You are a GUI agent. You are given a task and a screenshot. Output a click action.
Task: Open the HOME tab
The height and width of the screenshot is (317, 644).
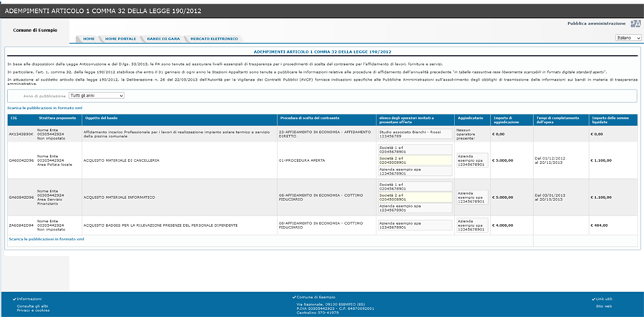pyautogui.click(x=89, y=39)
